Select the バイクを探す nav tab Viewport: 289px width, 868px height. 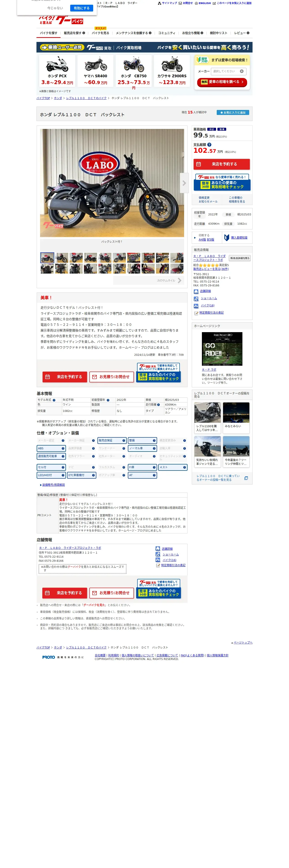click(x=48, y=33)
